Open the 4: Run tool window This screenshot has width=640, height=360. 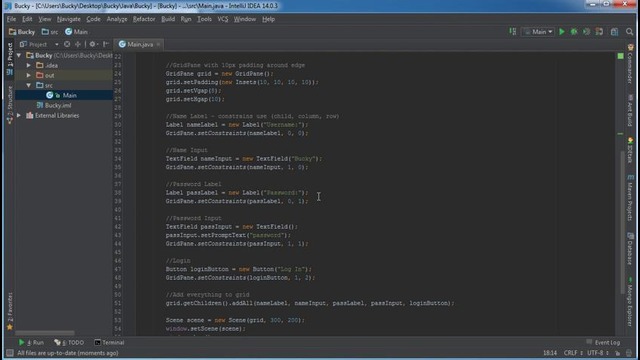coord(31,342)
